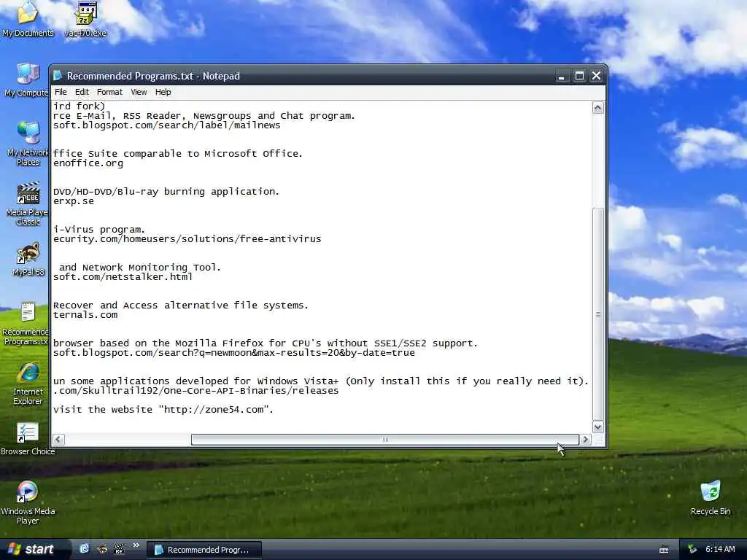Click the text line "enoffice.org"
The image size is (747, 560).
pos(88,163)
